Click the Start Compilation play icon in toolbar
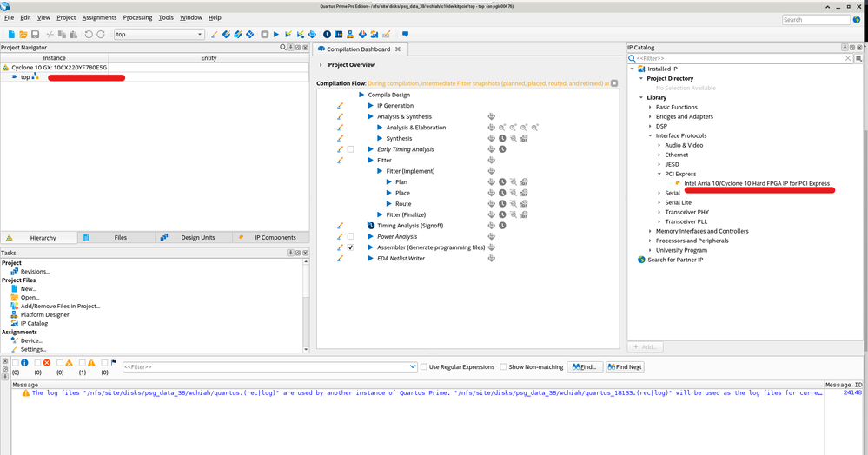 pyautogui.click(x=276, y=35)
